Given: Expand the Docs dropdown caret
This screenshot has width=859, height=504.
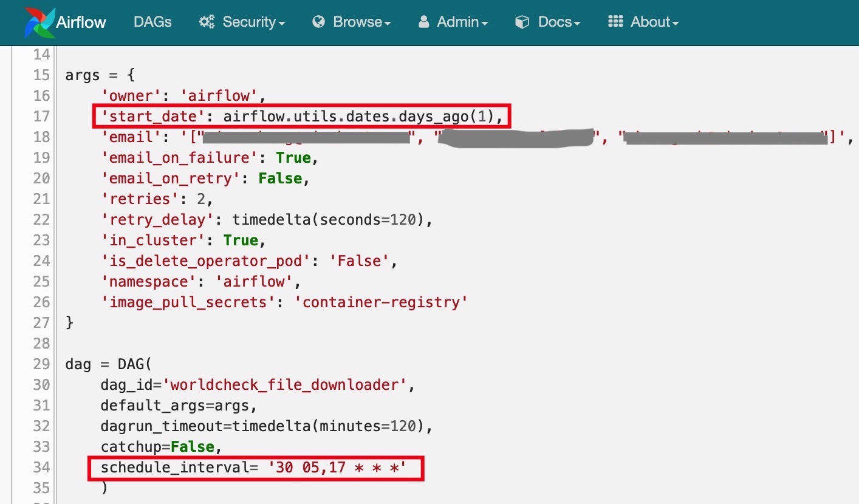Looking at the screenshot, I should click(x=577, y=24).
